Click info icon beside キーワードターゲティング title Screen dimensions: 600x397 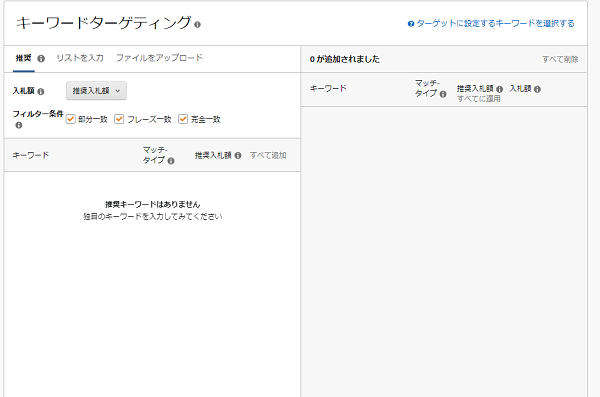click(x=197, y=25)
